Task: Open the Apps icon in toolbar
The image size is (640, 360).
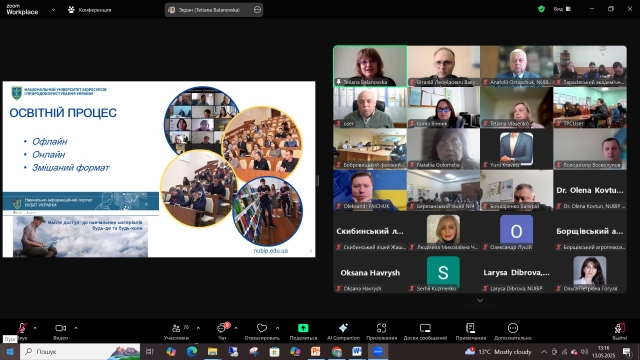Action: point(381,328)
